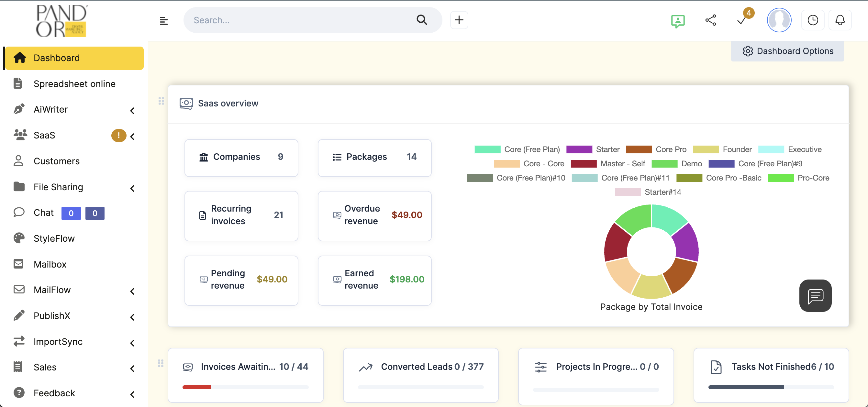Toggle Pro-Core legend series
The width and height of the screenshot is (868, 407).
pyautogui.click(x=799, y=178)
